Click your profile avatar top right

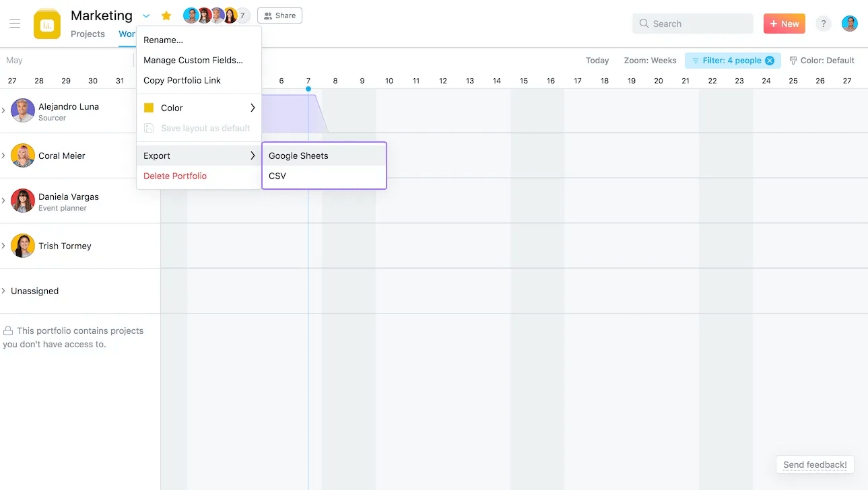[x=849, y=24]
